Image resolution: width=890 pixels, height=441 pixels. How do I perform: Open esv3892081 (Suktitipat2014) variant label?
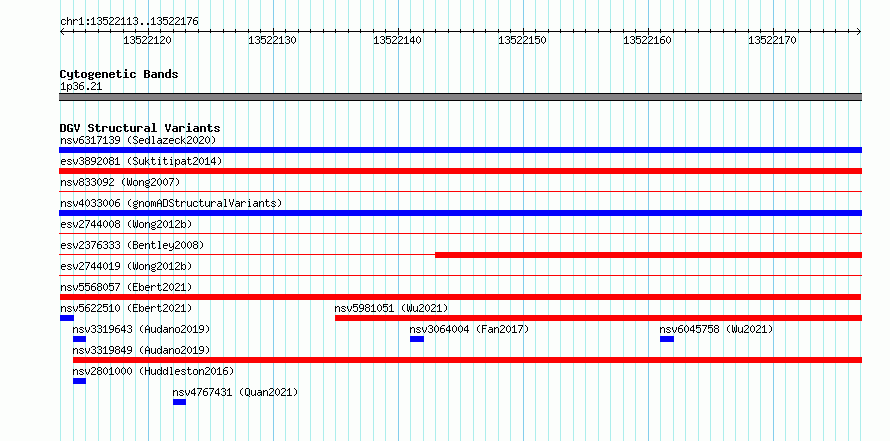coord(141,161)
